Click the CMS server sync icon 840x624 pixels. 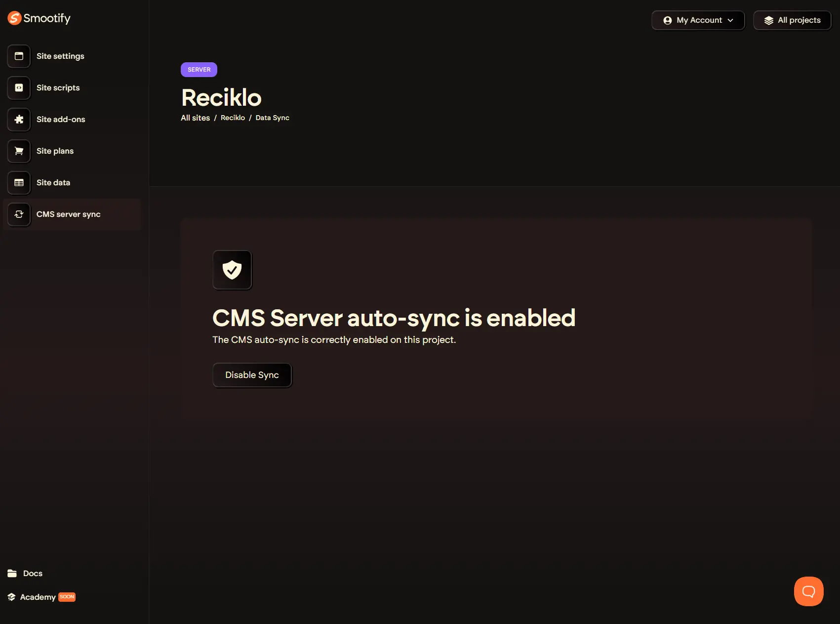tap(18, 214)
